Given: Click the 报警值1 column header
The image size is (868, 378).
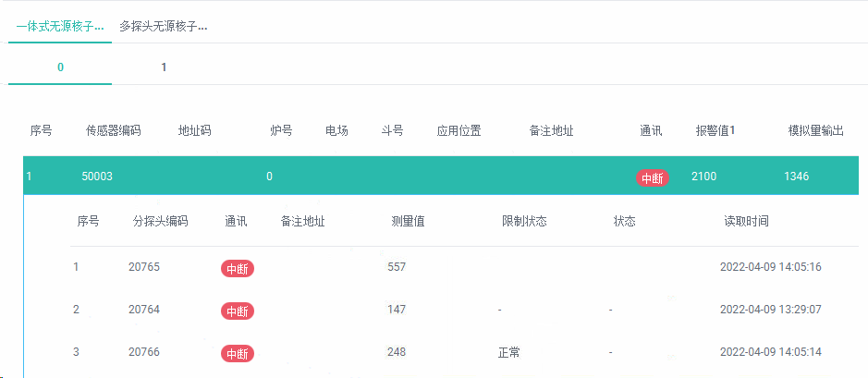Looking at the screenshot, I should tap(715, 131).
